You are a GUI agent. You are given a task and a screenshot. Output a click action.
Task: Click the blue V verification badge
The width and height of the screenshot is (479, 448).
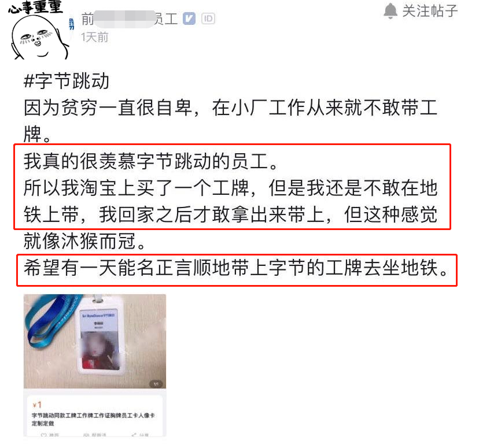[189, 18]
